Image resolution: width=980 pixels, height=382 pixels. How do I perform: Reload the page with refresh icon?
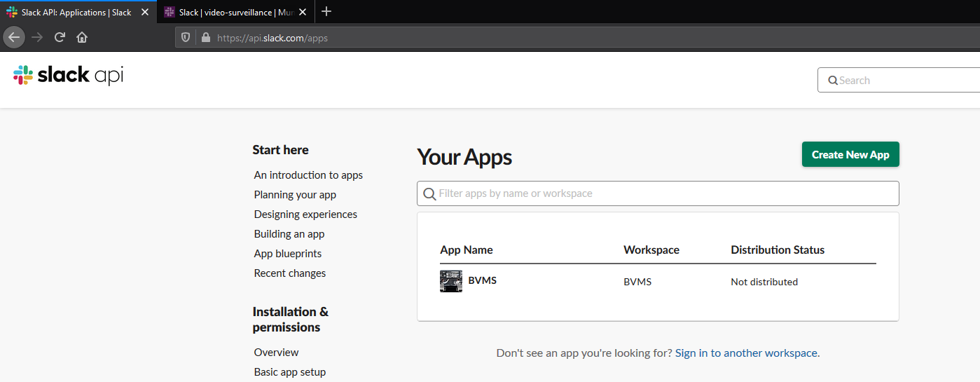click(60, 38)
